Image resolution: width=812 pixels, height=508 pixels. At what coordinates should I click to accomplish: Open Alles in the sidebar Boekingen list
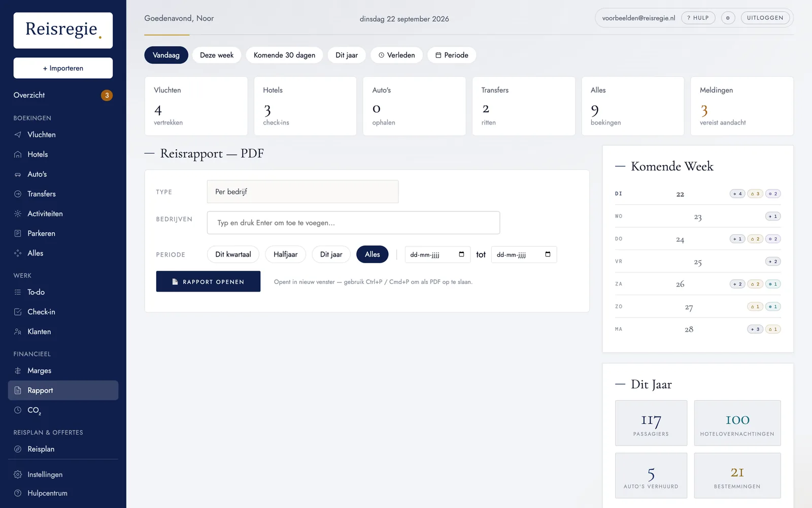[63, 253]
